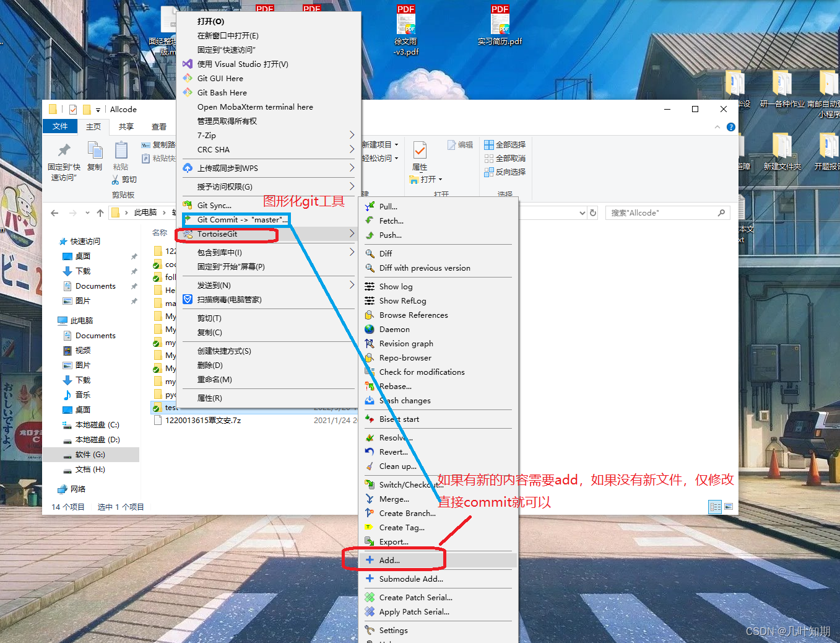Screen dimensions: 840x643
Task: Expand the TortoiseGit submenu arrow
Action: click(352, 234)
